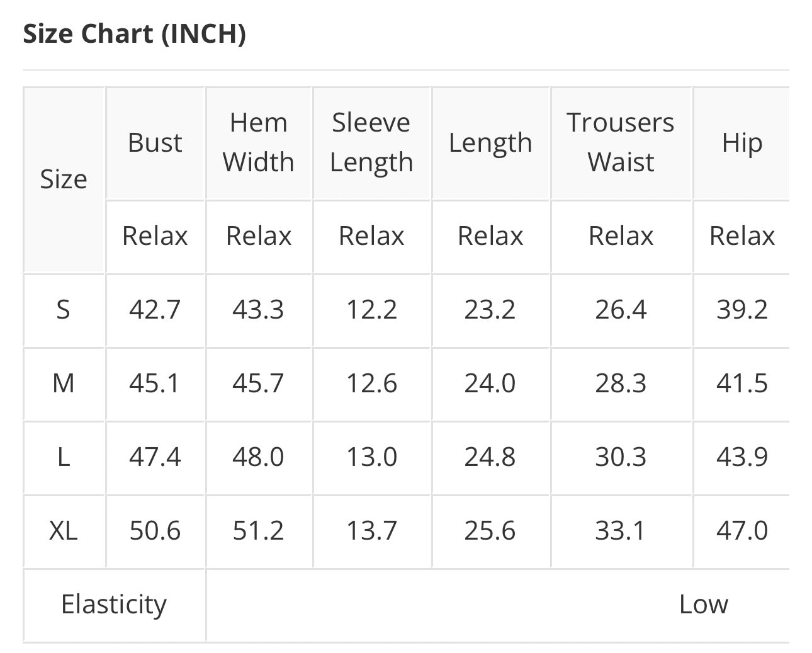812x653 pixels.
Task: Click the Trousers Waist column header
Action: [621, 142]
